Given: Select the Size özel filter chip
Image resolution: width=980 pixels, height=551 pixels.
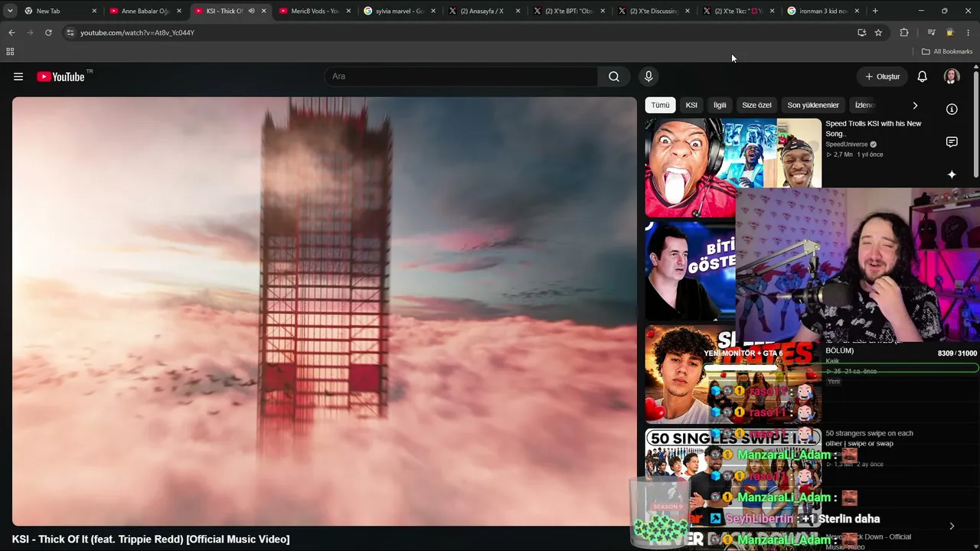Looking at the screenshot, I should click(x=756, y=105).
